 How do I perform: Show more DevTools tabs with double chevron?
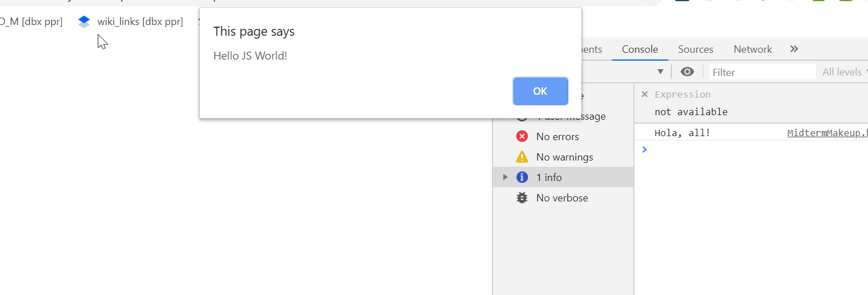(x=794, y=49)
